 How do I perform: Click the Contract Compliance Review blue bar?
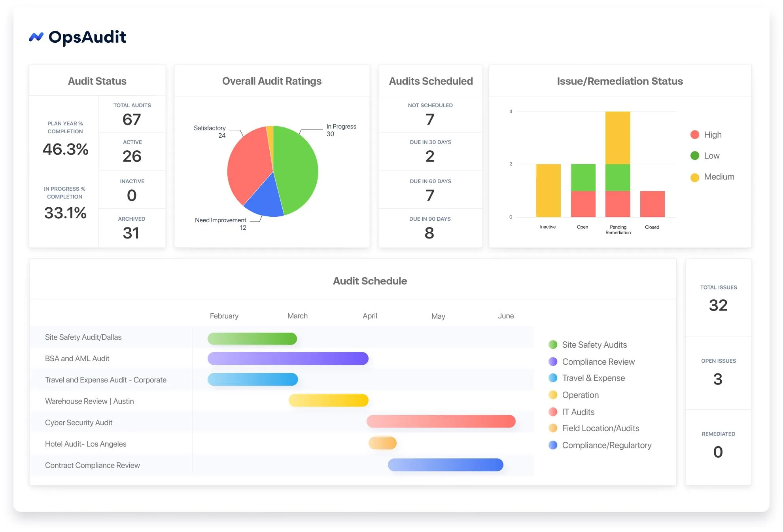[x=446, y=465]
